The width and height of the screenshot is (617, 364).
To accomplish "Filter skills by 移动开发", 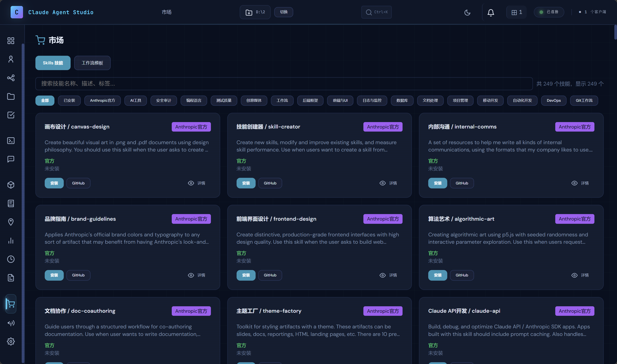I will [x=491, y=101].
